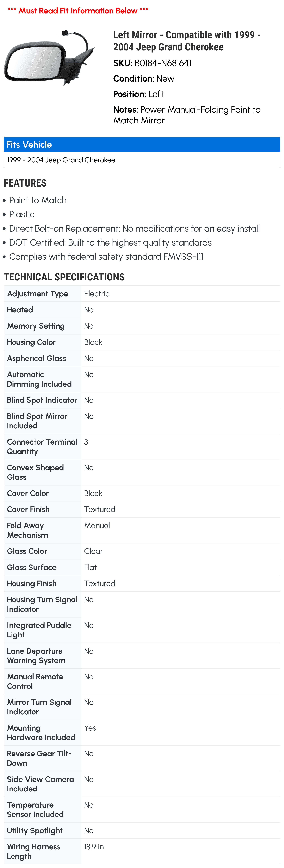This screenshot has width=284, height=868.
Task: Click the FEATURES heading
Action: pyautogui.click(x=25, y=183)
